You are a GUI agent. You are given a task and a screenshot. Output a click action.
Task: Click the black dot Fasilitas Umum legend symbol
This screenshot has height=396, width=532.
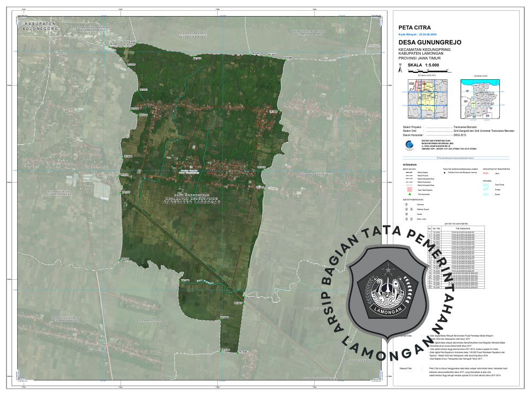[x=444, y=173]
